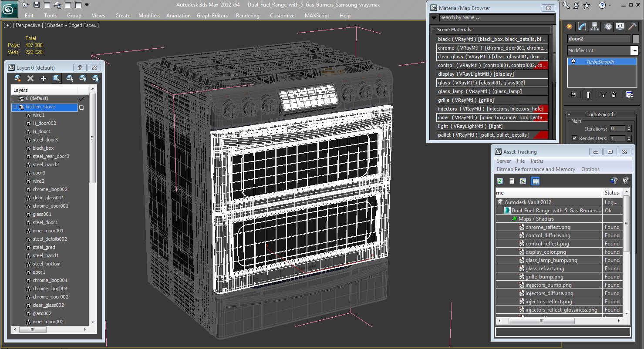
Task: Click the Search by Name field
Action: 496,18
